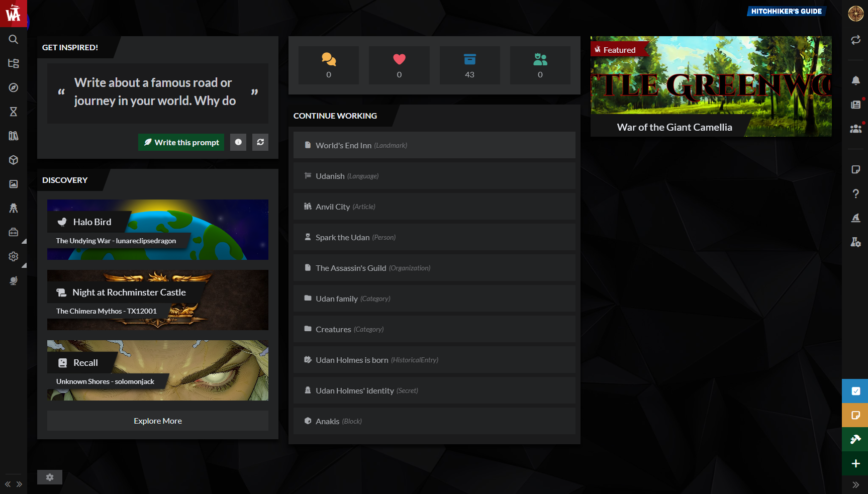Open the character figure sidebar icon
Image resolution: width=868 pixels, height=494 pixels.
14,208
